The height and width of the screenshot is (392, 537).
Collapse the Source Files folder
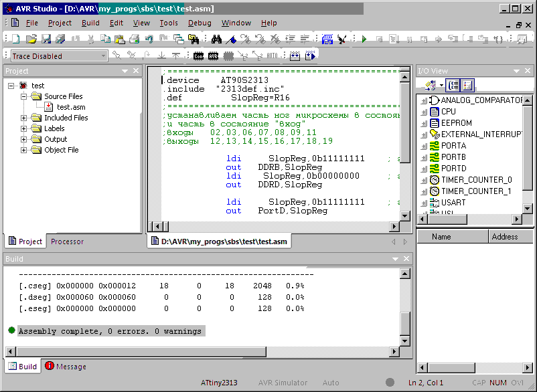pos(23,96)
